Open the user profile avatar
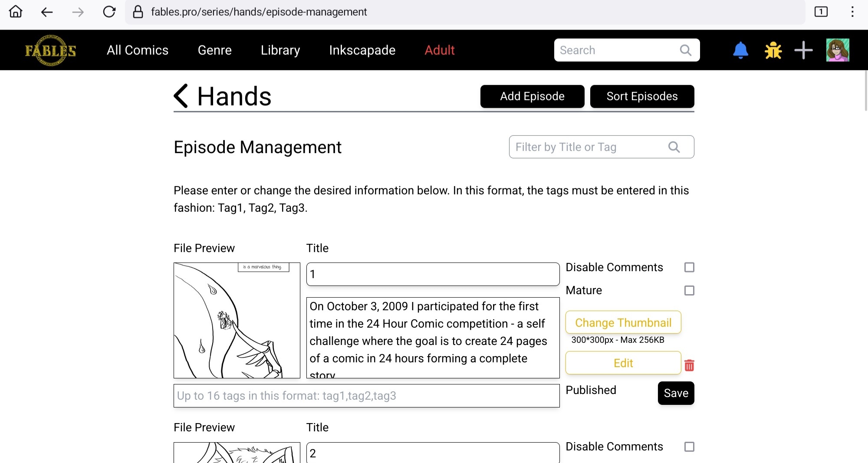 838,50
